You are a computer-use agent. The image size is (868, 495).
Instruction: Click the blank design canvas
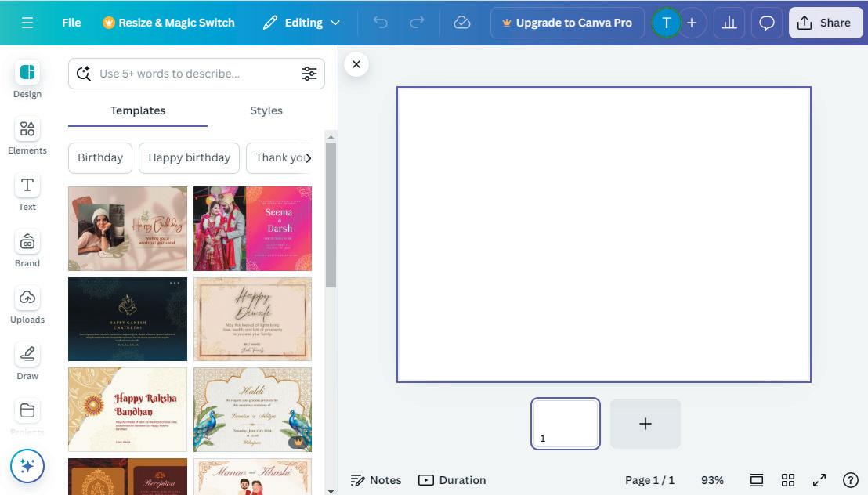[604, 234]
